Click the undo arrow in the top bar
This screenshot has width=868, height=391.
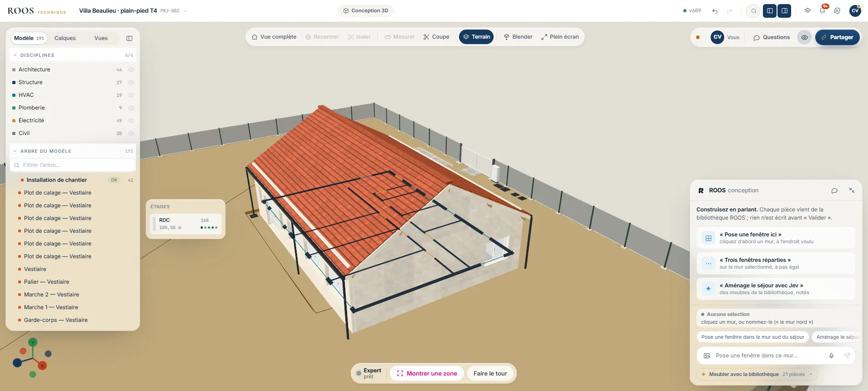click(715, 11)
